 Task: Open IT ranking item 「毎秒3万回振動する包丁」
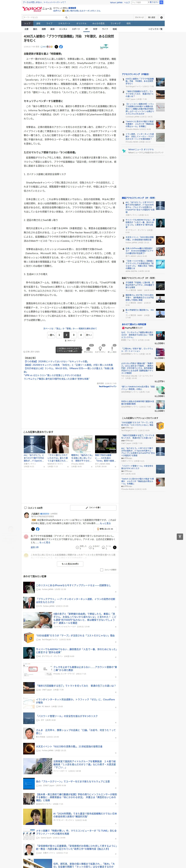tap(139, 94)
